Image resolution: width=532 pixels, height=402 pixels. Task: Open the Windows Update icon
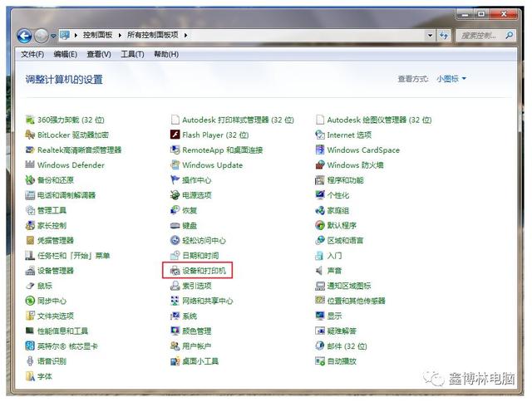click(x=175, y=164)
